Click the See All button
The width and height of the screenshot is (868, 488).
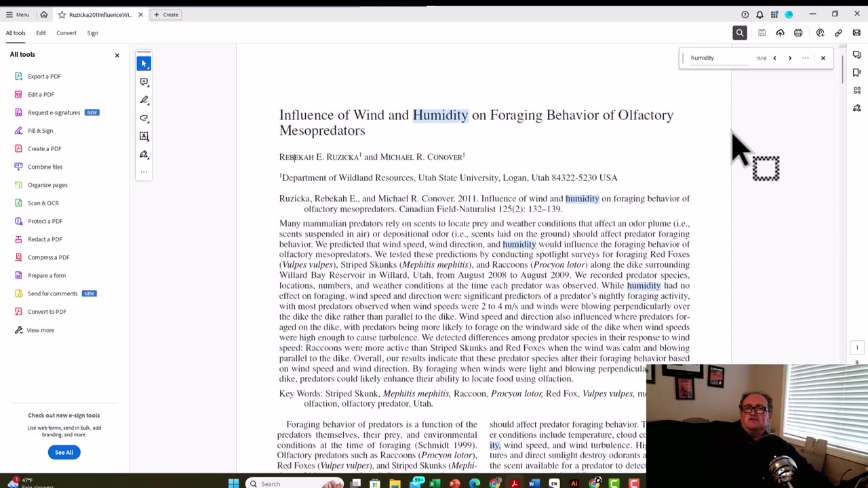(64, 452)
